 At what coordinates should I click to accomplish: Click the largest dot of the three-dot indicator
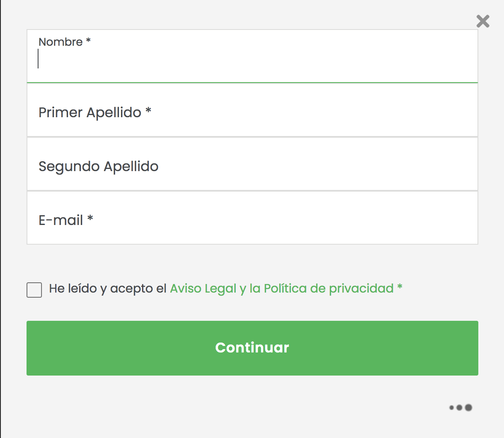[x=468, y=408]
